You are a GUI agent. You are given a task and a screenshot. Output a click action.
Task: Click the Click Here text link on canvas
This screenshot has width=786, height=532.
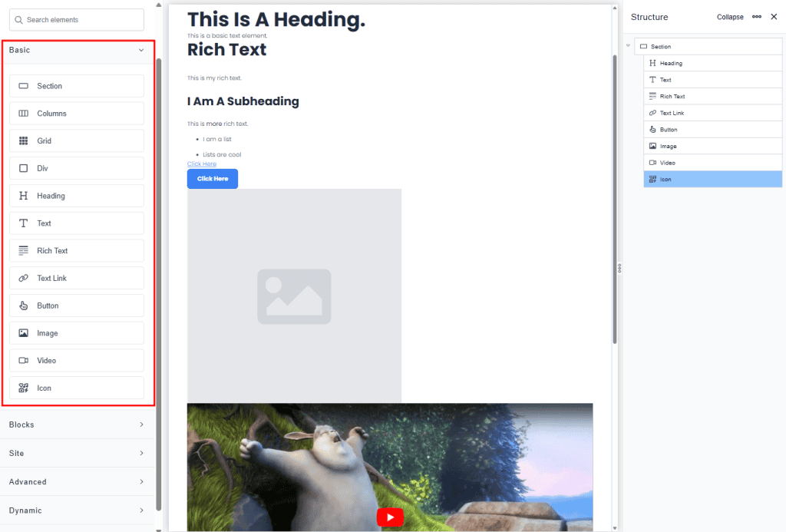(202, 164)
